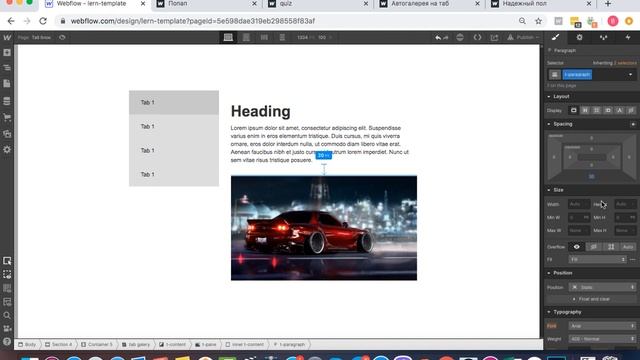Switch to Desktop breakpoint view
Viewport: 640px width, 360px height.
228,37
